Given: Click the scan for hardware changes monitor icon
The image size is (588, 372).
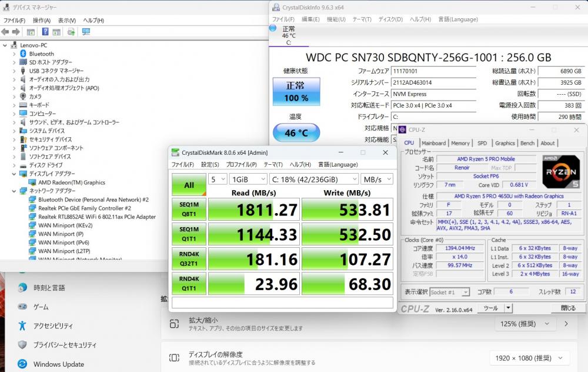Looking at the screenshot, I should click(x=86, y=32).
